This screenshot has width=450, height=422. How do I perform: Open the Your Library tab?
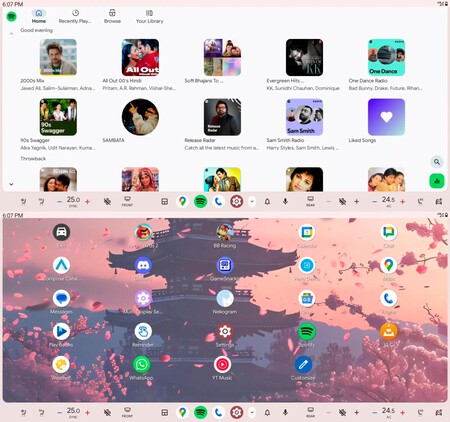pyautogui.click(x=149, y=16)
